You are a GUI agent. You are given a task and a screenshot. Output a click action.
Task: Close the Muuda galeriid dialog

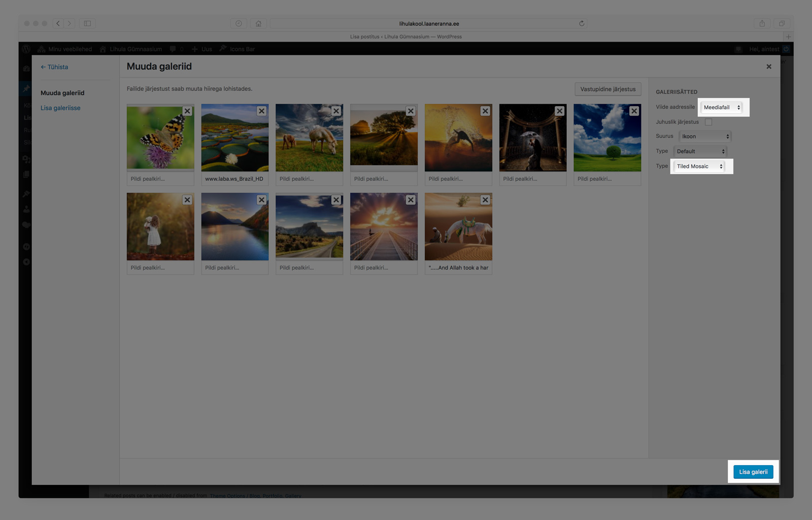pos(769,67)
